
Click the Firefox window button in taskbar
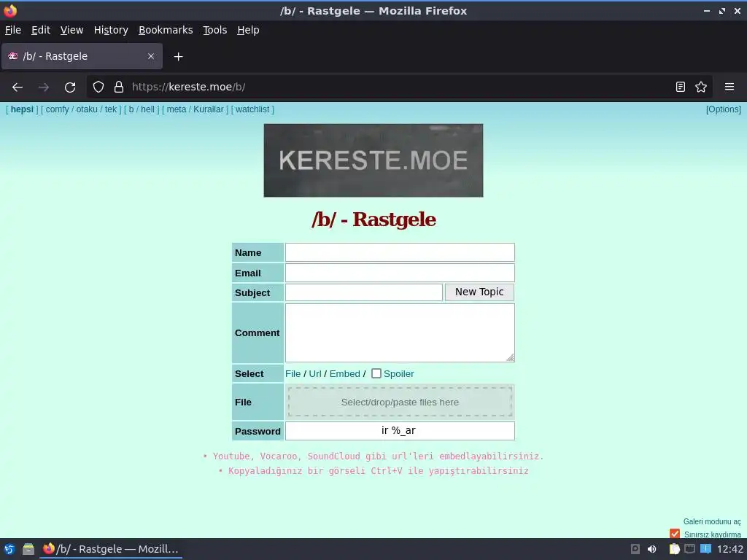[x=111, y=549]
